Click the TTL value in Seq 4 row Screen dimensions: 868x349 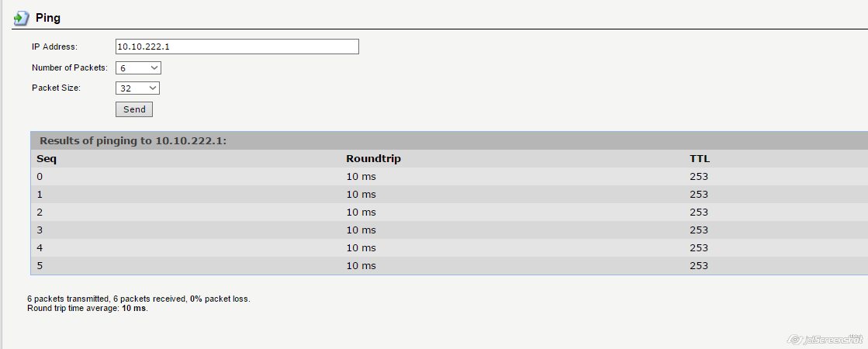point(698,248)
